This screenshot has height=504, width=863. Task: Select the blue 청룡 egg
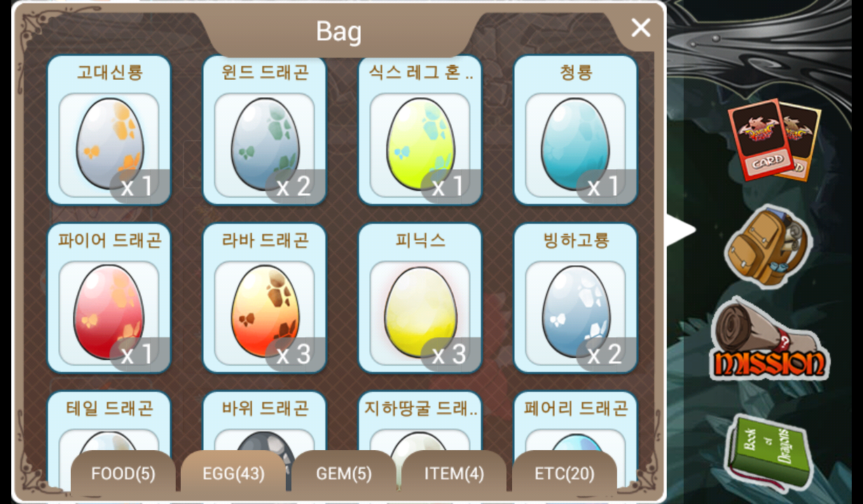coord(576,130)
